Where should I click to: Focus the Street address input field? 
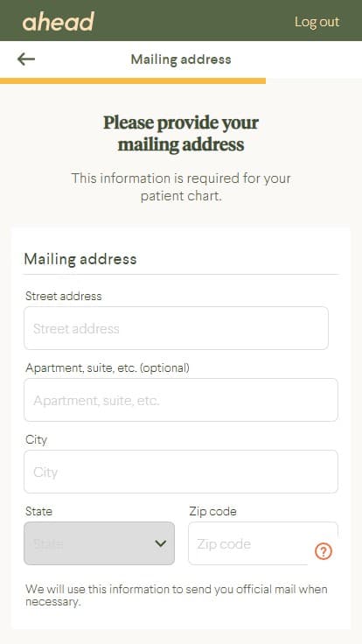(x=176, y=328)
